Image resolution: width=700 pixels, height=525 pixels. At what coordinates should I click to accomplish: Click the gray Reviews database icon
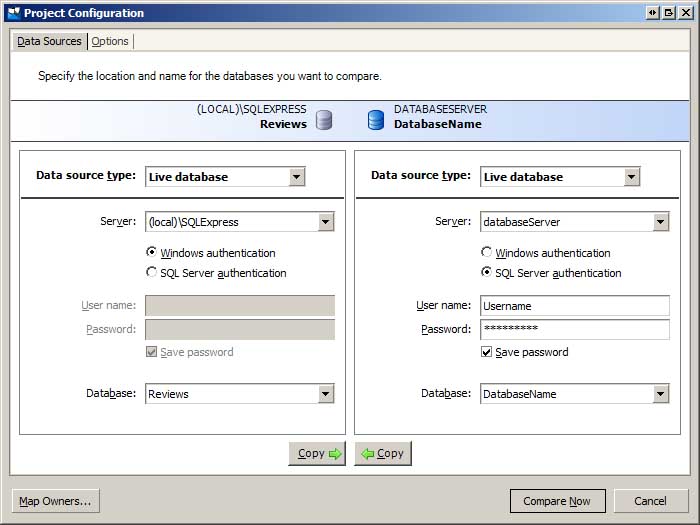pos(324,120)
